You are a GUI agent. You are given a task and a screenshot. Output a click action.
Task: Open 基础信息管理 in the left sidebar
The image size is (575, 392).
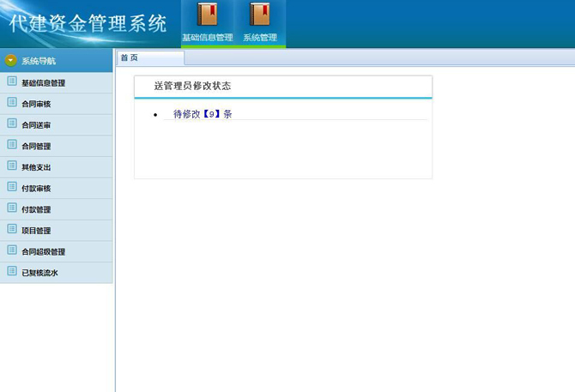click(x=43, y=83)
